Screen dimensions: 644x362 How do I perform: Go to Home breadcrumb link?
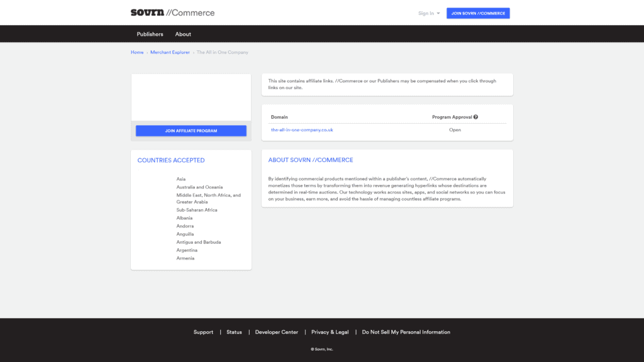coord(137,52)
